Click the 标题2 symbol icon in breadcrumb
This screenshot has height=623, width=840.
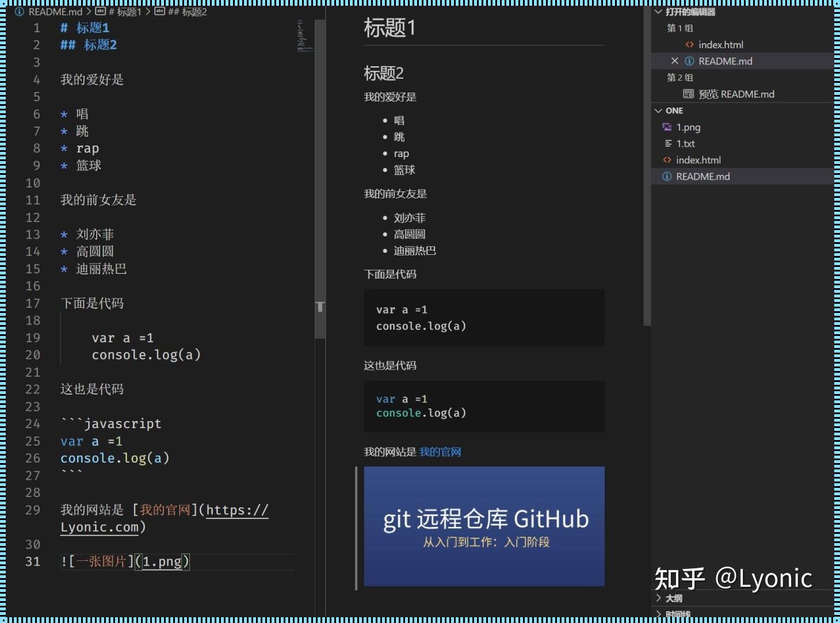point(160,12)
